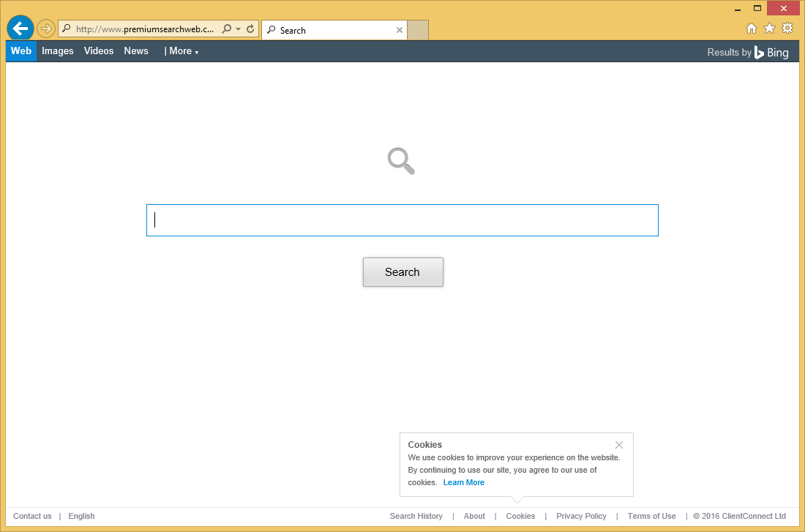This screenshot has width=805, height=532.
Task: Click the magnifying glass search icon
Action: 400,160
